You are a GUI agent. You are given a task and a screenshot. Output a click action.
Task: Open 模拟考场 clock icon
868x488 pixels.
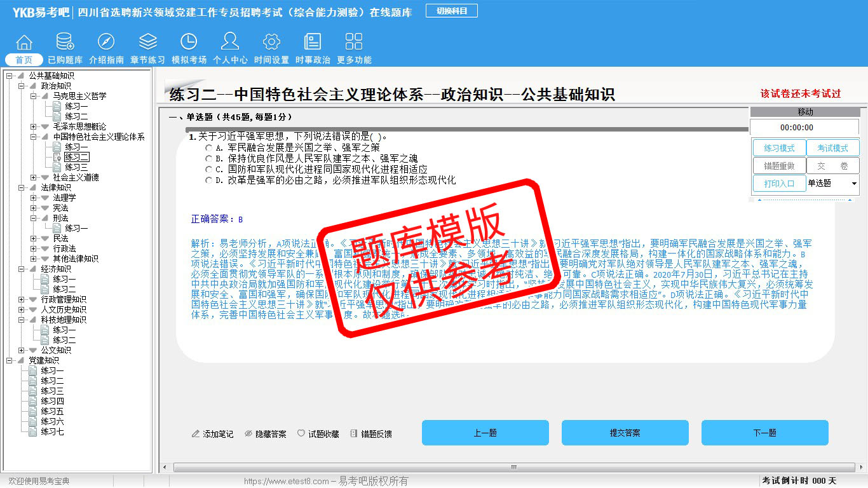click(189, 42)
